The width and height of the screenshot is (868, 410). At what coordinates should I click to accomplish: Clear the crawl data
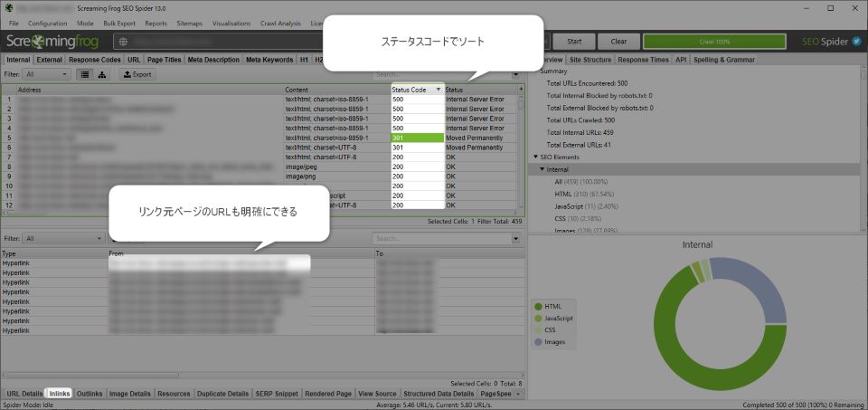tap(618, 41)
